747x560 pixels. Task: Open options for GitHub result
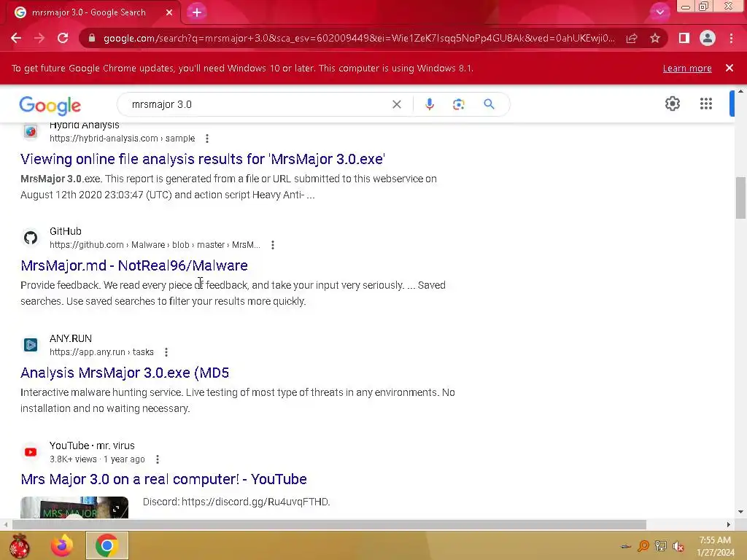273,245
